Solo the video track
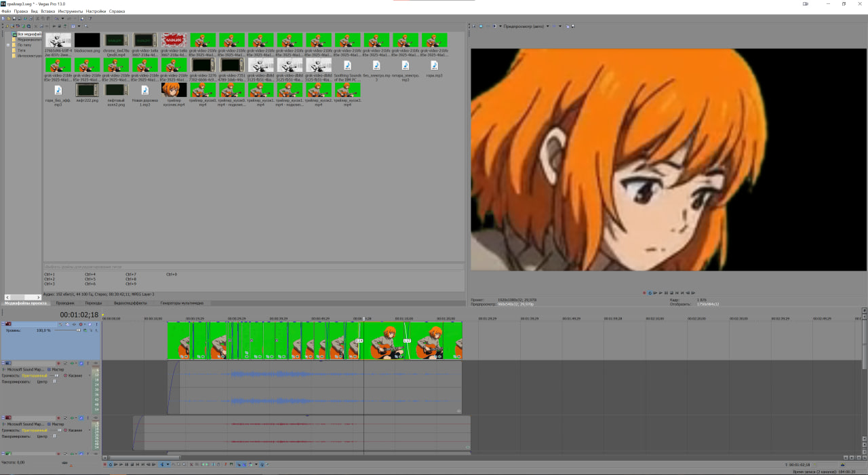This screenshot has height=475, width=868. pos(96,324)
